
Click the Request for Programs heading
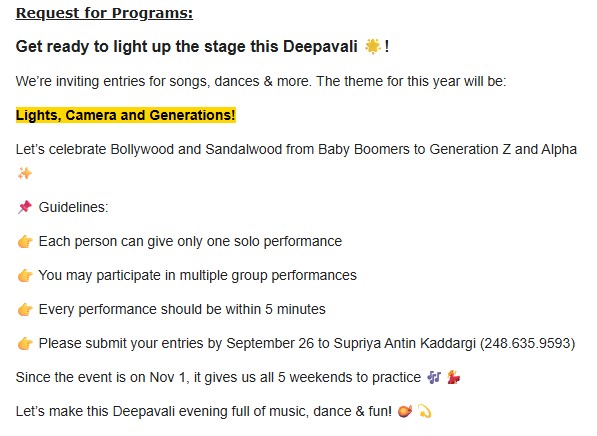104,13
